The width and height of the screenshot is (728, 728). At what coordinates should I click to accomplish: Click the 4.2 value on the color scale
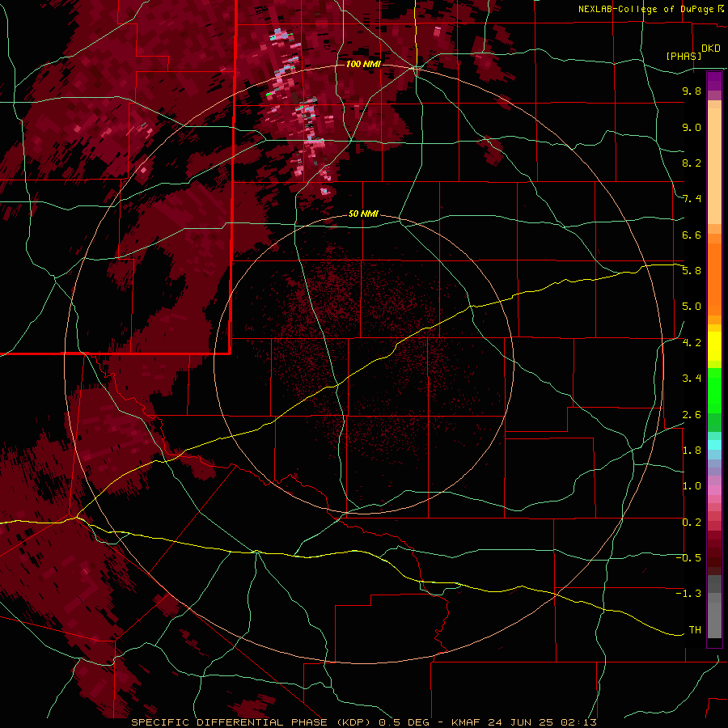click(692, 343)
